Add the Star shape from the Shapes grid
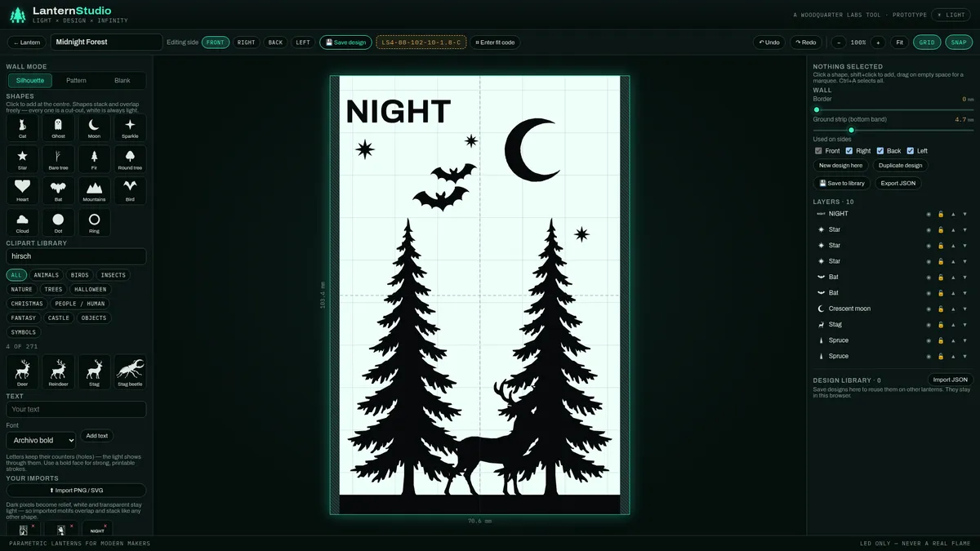Image resolution: width=980 pixels, height=551 pixels. [22, 158]
